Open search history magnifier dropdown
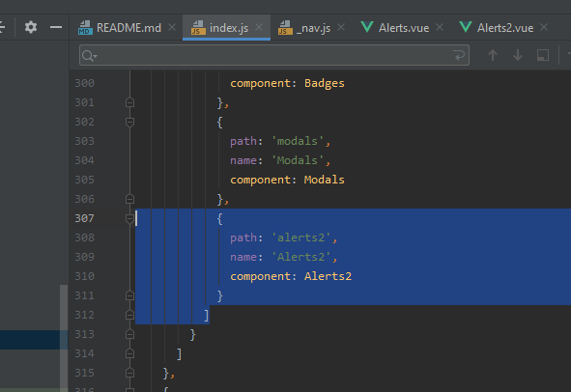Image resolution: width=571 pixels, height=392 pixels. tap(90, 56)
